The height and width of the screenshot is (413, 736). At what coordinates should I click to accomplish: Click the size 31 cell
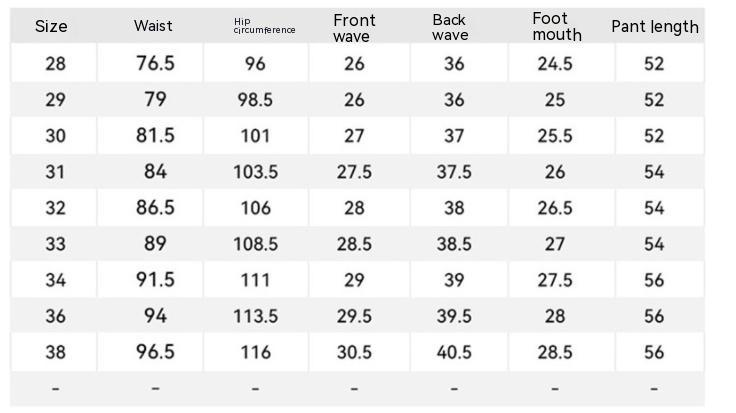[55, 172]
